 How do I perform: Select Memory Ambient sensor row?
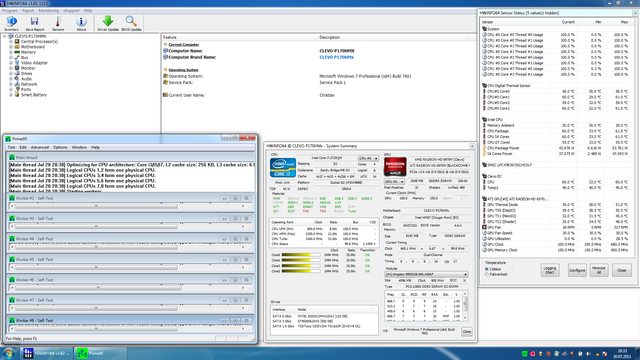click(x=558, y=125)
